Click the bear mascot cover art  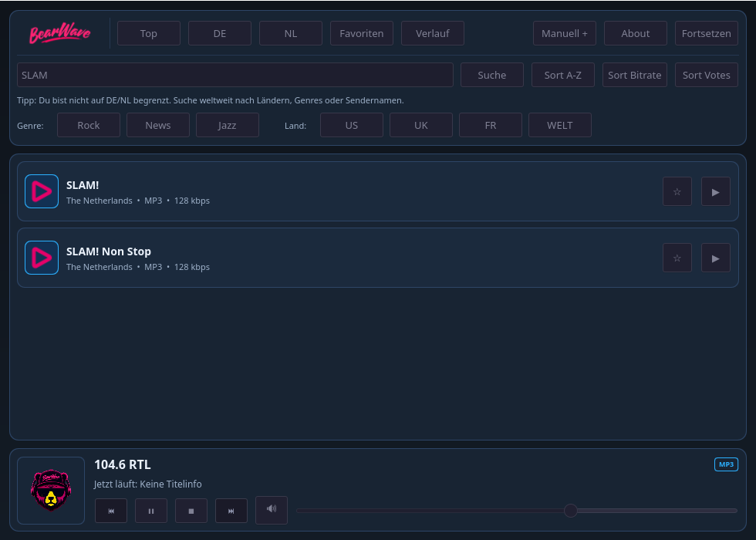pyautogui.click(x=51, y=491)
